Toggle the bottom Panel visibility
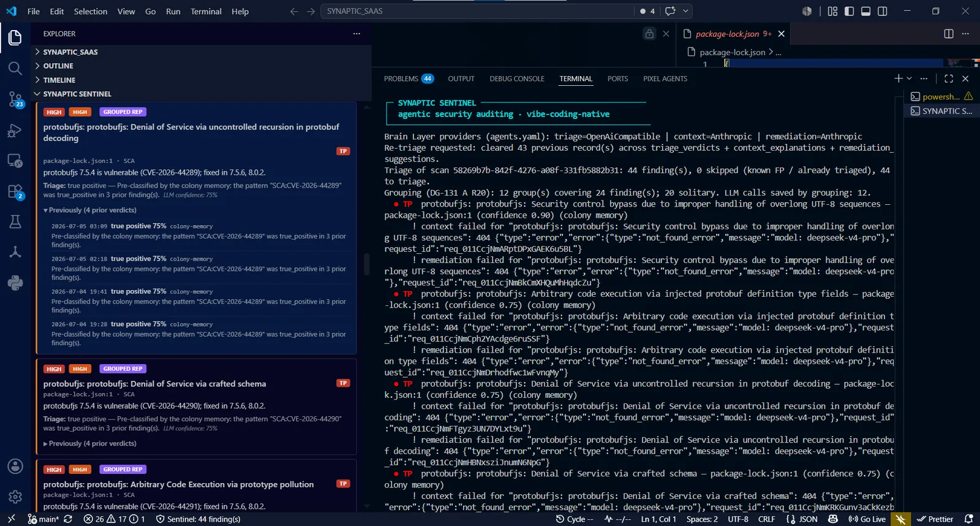This screenshot has width=980, height=526. pyautogui.click(x=866, y=11)
